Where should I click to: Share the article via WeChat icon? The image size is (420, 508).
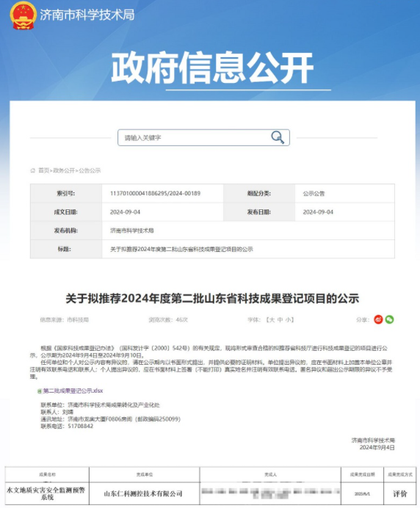click(x=390, y=320)
